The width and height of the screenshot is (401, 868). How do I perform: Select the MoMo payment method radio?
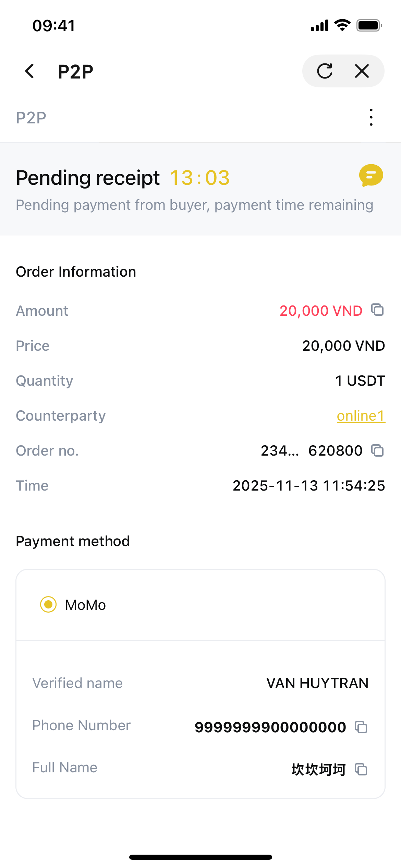click(48, 604)
